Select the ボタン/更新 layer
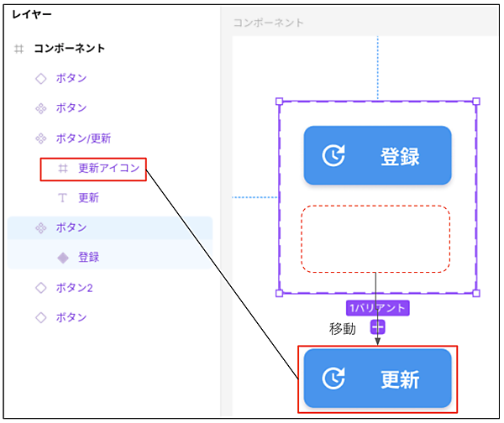This screenshot has width=504, height=423. (x=83, y=138)
